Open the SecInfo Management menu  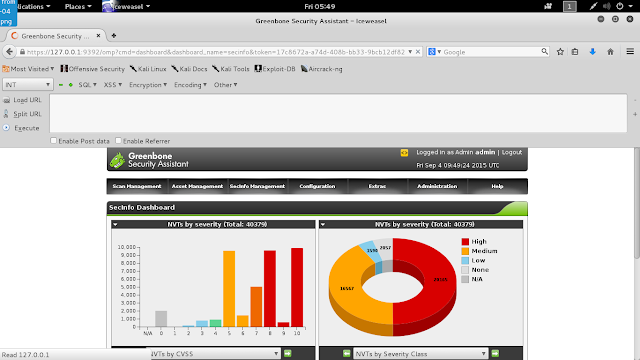click(x=257, y=186)
